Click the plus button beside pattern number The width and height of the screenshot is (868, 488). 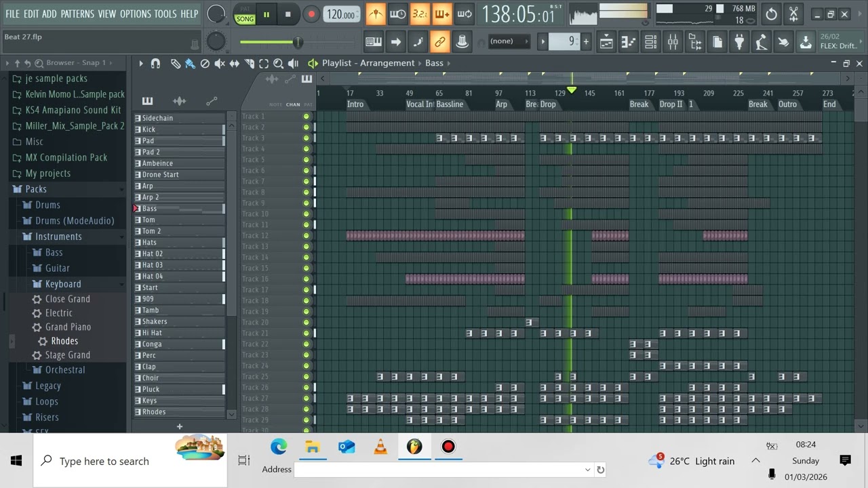586,41
